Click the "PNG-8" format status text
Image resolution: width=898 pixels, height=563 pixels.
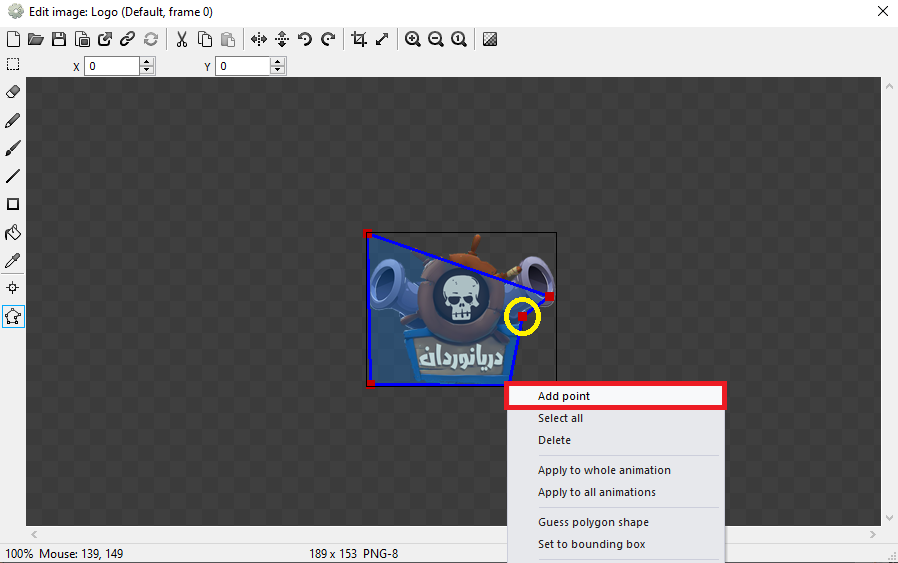[380, 554]
